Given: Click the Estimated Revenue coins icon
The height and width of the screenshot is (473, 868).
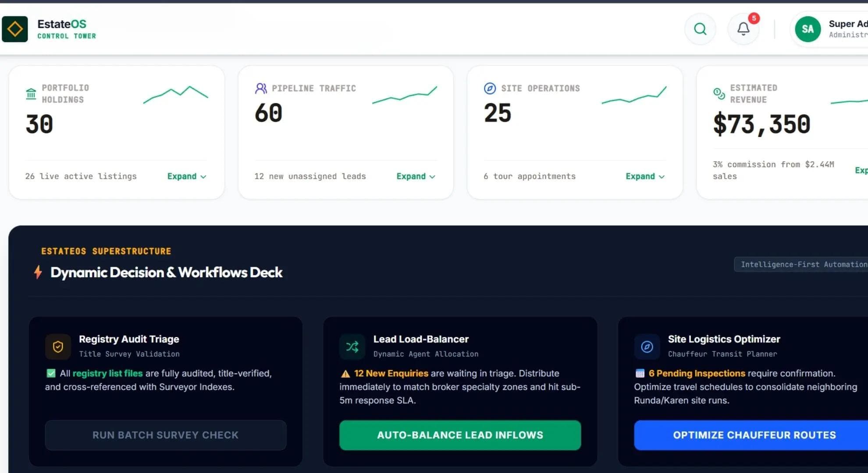Looking at the screenshot, I should pos(719,94).
